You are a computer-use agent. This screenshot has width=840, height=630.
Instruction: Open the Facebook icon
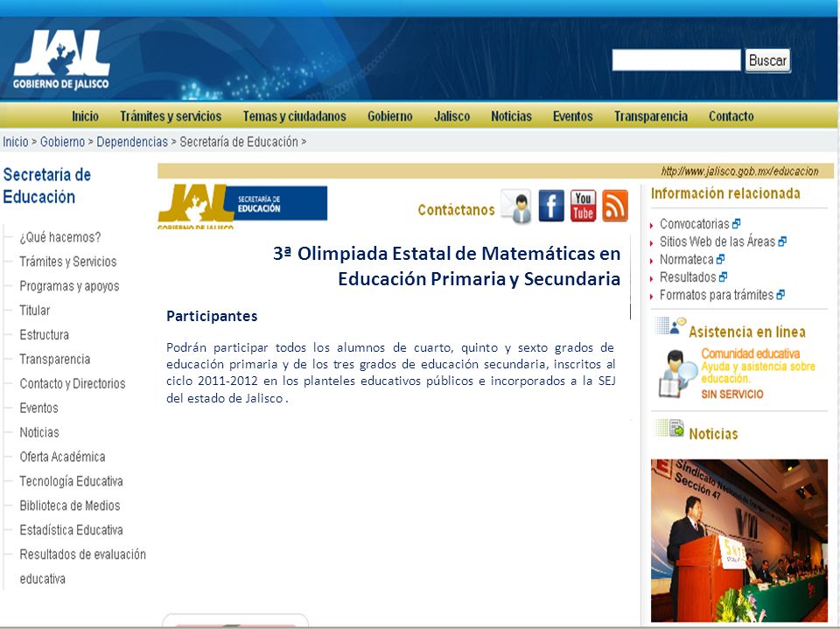tap(551, 206)
